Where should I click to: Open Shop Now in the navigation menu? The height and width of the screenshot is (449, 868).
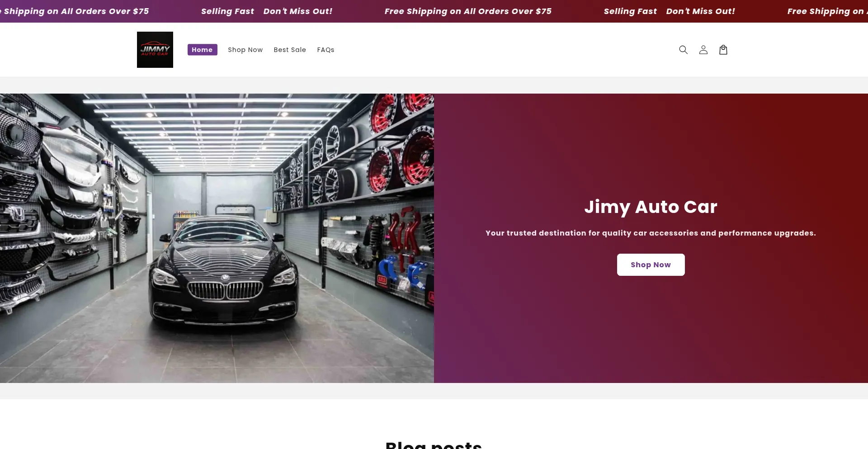(245, 50)
